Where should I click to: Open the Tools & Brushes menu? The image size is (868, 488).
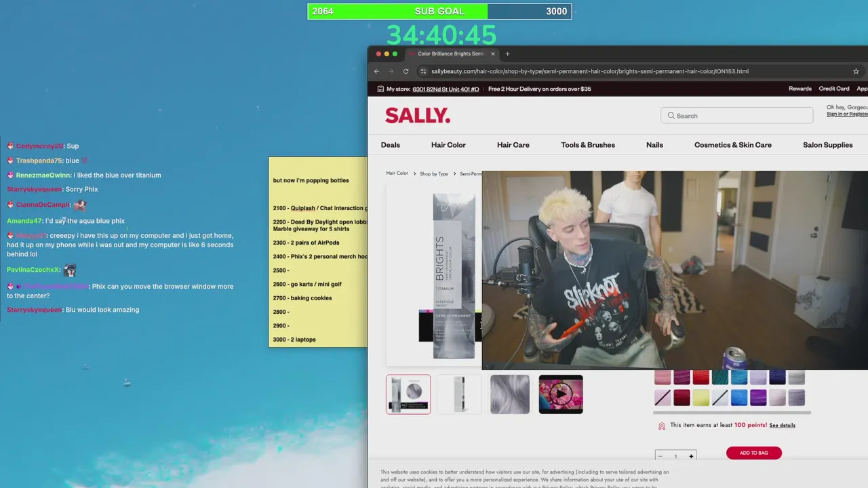[588, 145]
